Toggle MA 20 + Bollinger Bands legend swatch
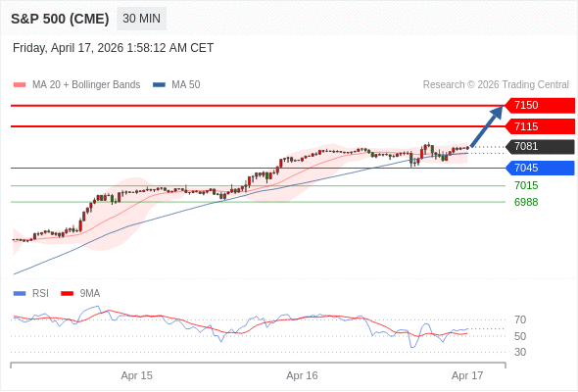This screenshot has width=578, height=392. 20,85
